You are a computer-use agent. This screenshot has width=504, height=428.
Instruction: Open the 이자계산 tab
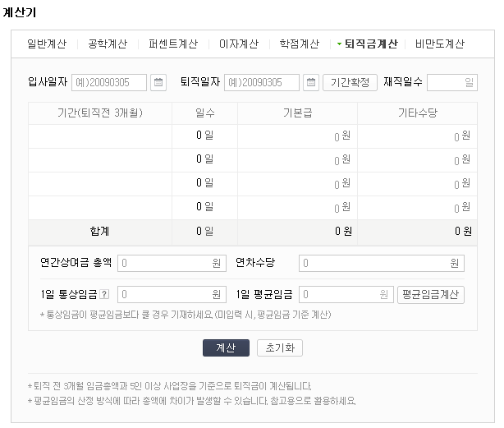(239, 44)
